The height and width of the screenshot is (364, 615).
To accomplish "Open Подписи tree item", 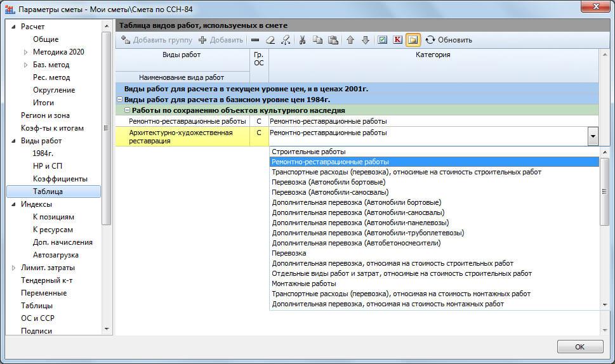I will click(36, 331).
